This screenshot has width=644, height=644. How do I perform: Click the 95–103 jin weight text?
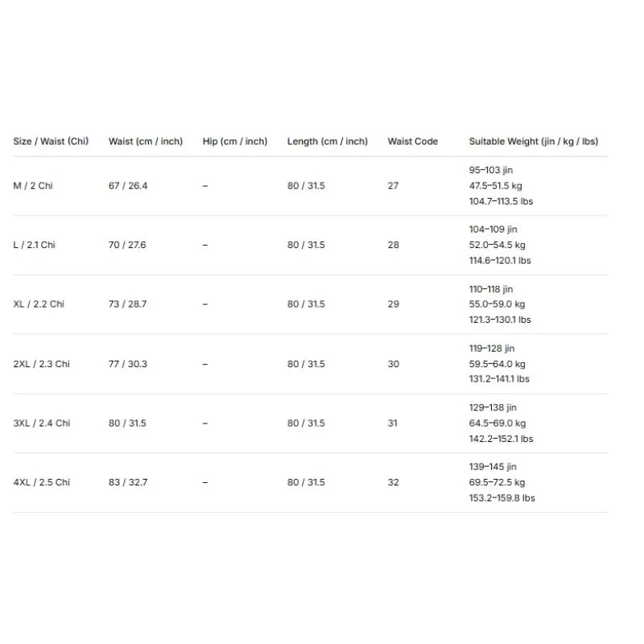click(x=491, y=170)
